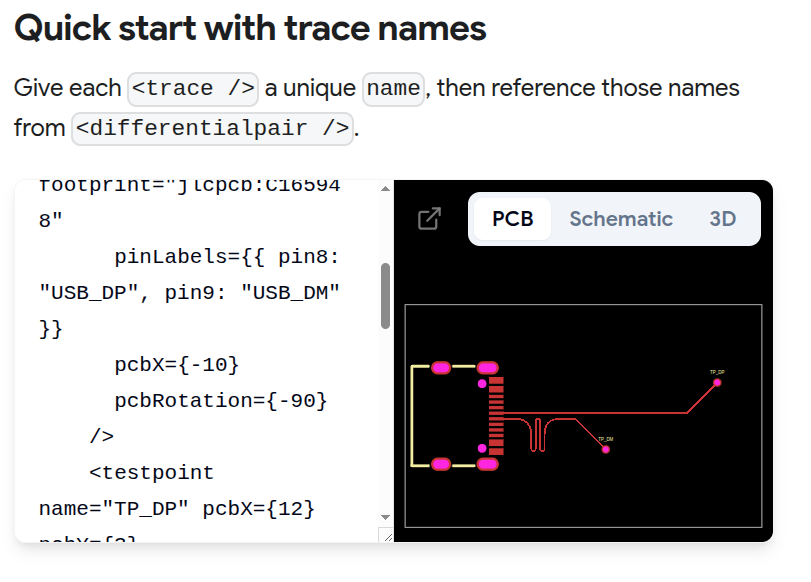Click the serpentine meander in the trace
Viewport: 811px width, 582px height.
point(538,434)
